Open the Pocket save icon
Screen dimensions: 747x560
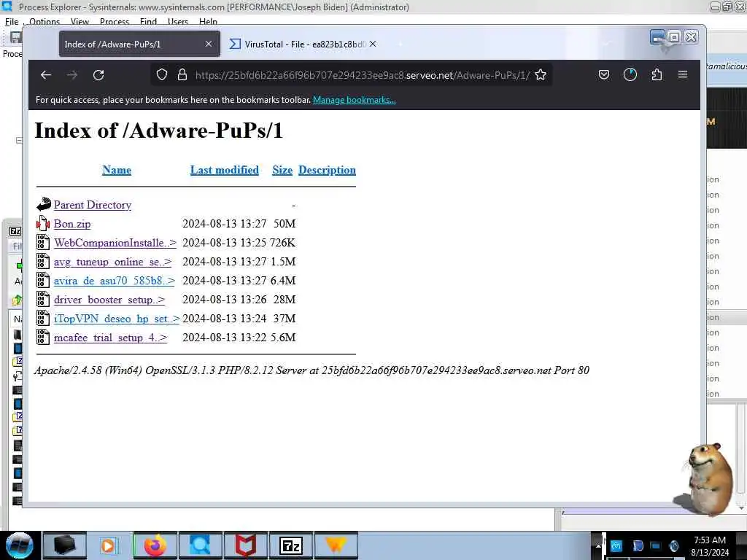click(603, 75)
